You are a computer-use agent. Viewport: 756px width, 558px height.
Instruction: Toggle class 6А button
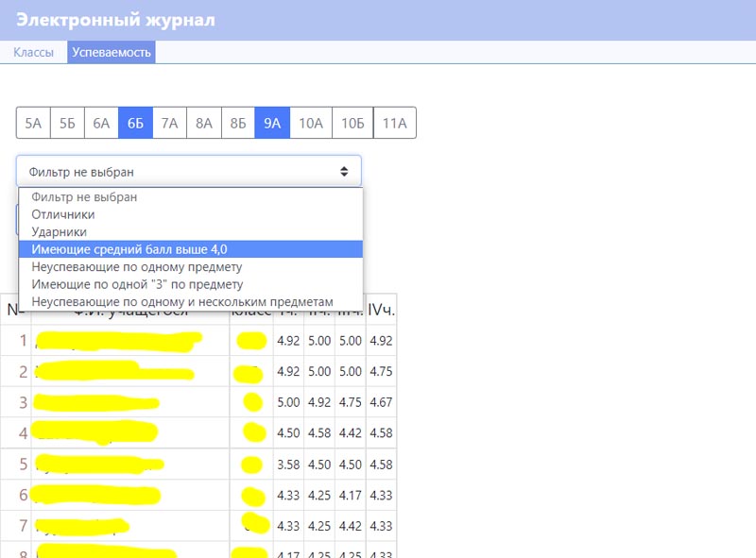(x=100, y=123)
